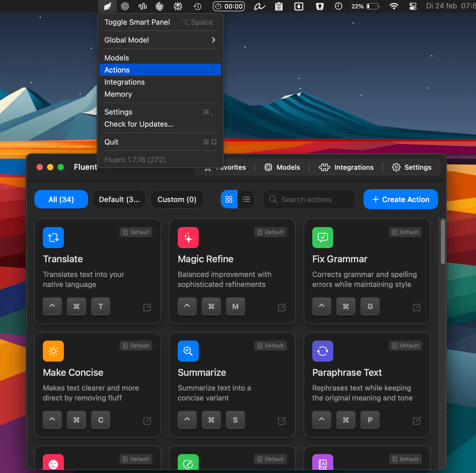Viewport: 476px width, 473px height.
Task: Click the edit icon on Magic Refine card
Action: [x=282, y=307]
